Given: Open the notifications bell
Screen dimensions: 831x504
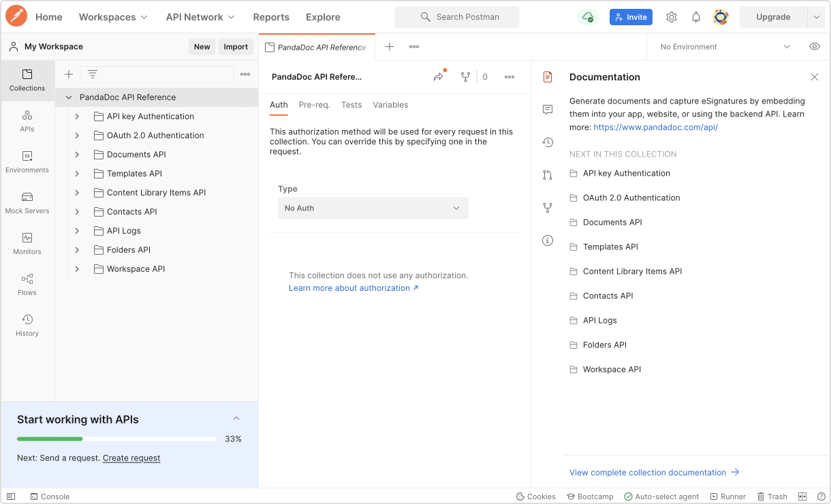Looking at the screenshot, I should [x=696, y=17].
